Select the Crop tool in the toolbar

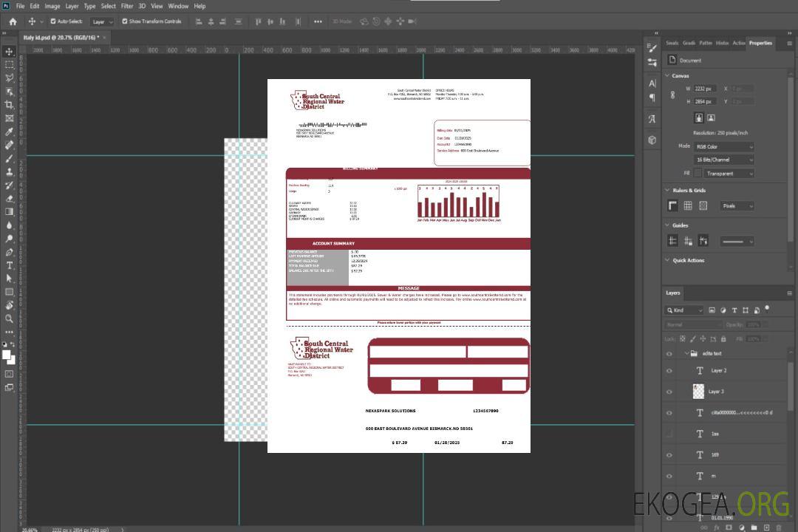(x=9, y=105)
